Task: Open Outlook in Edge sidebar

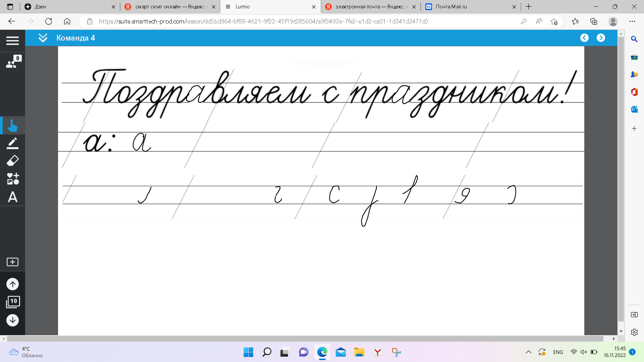Action: click(x=634, y=109)
